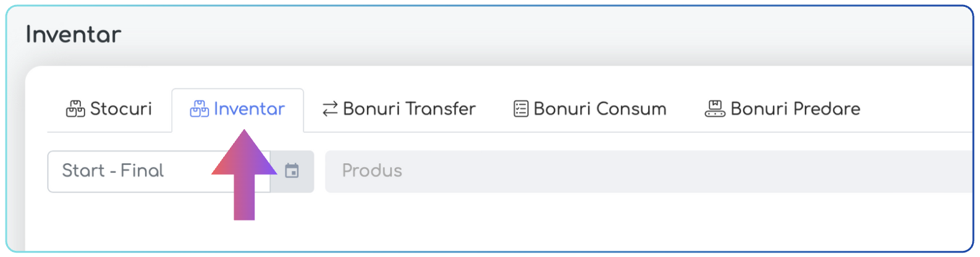980x257 pixels.
Task: Click the transfer arrows icon
Action: pos(330,109)
